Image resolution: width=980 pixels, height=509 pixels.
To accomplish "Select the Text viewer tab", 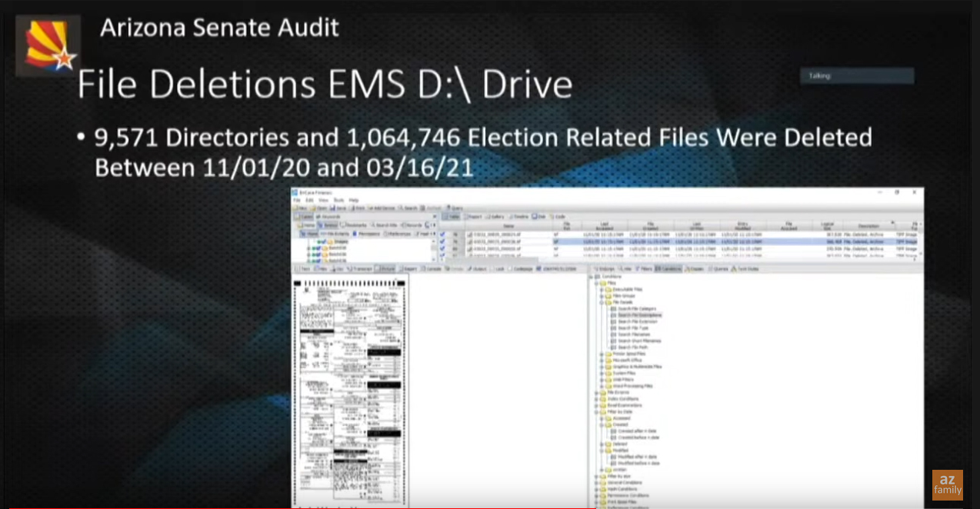I will (302, 268).
